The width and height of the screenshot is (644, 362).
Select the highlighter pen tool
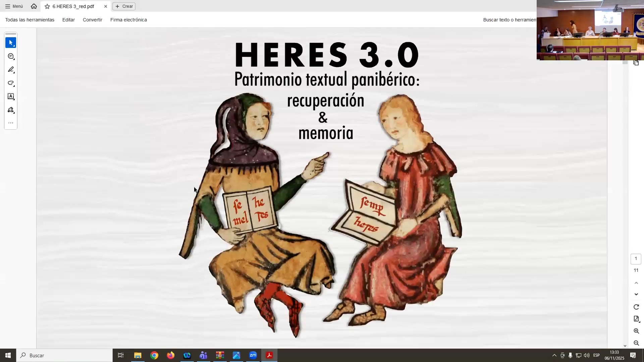click(11, 70)
